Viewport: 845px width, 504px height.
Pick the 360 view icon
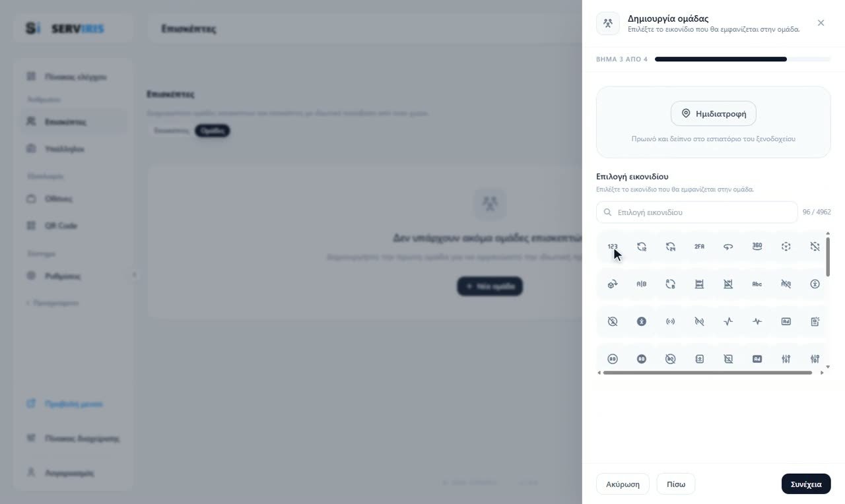click(x=757, y=247)
